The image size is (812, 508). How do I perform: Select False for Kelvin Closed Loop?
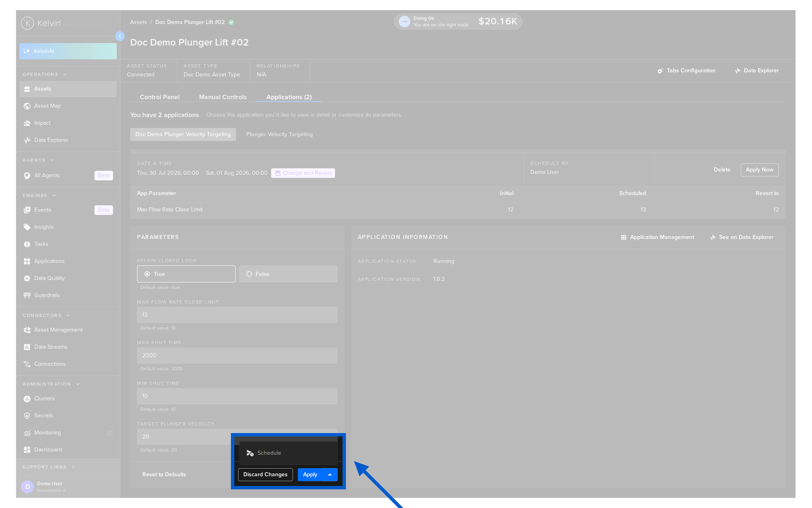[x=288, y=274]
